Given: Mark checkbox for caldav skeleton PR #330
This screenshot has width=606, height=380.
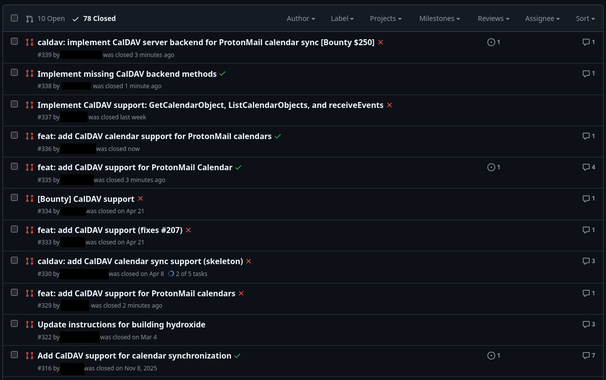Looking at the screenshot, I should click(x=14, y=261).
